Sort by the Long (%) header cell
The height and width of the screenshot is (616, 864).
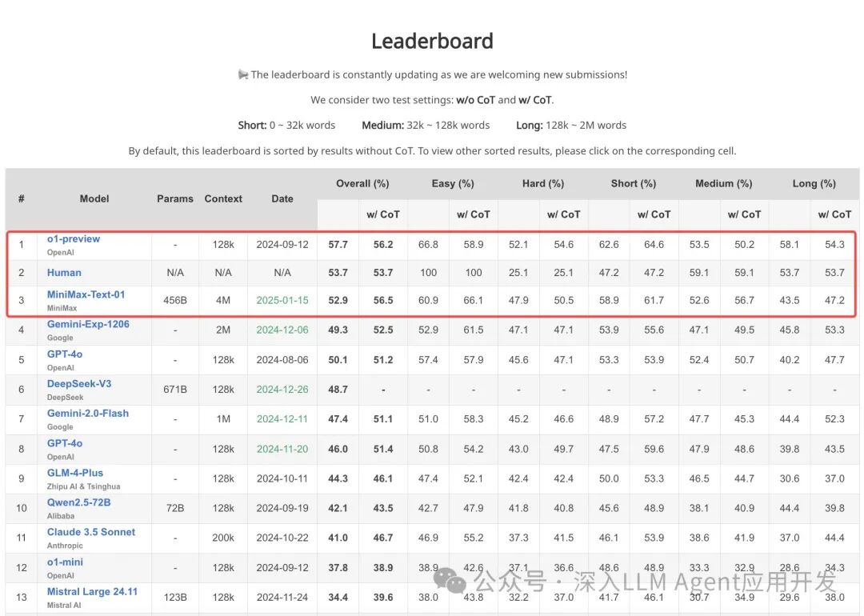814,183
